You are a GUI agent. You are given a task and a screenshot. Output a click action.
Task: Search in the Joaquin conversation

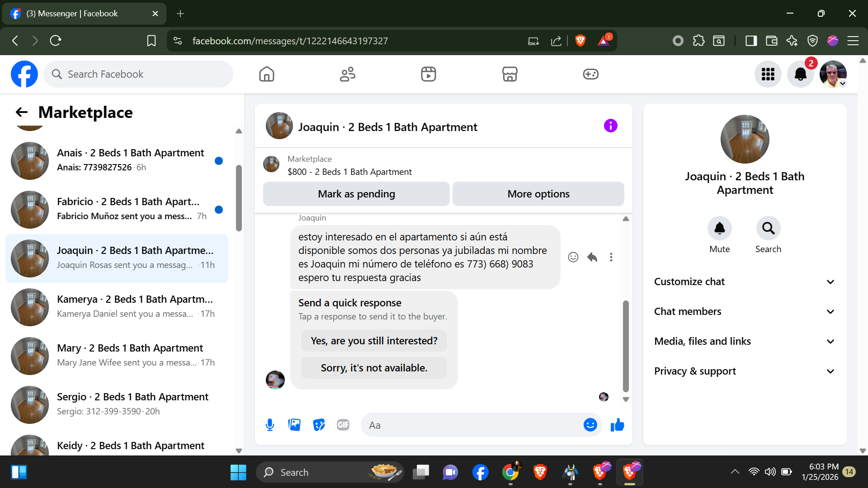point(769,229)
